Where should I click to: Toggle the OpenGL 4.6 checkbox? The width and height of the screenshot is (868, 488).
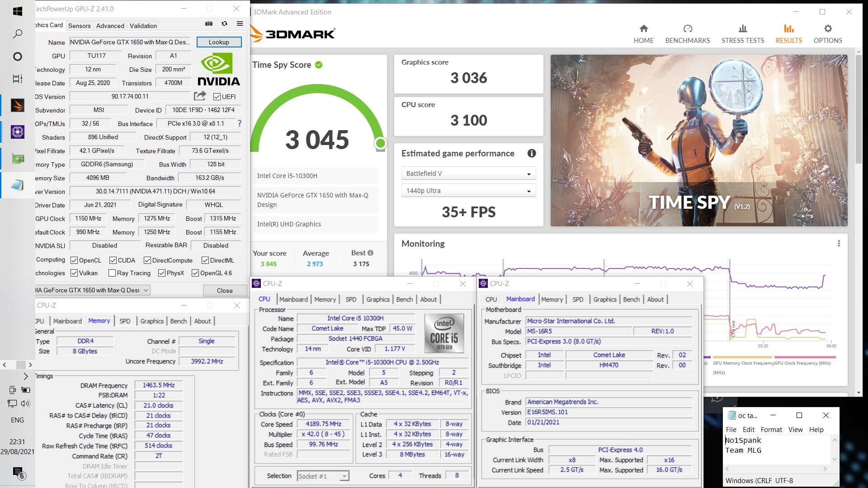pos(195,273)
